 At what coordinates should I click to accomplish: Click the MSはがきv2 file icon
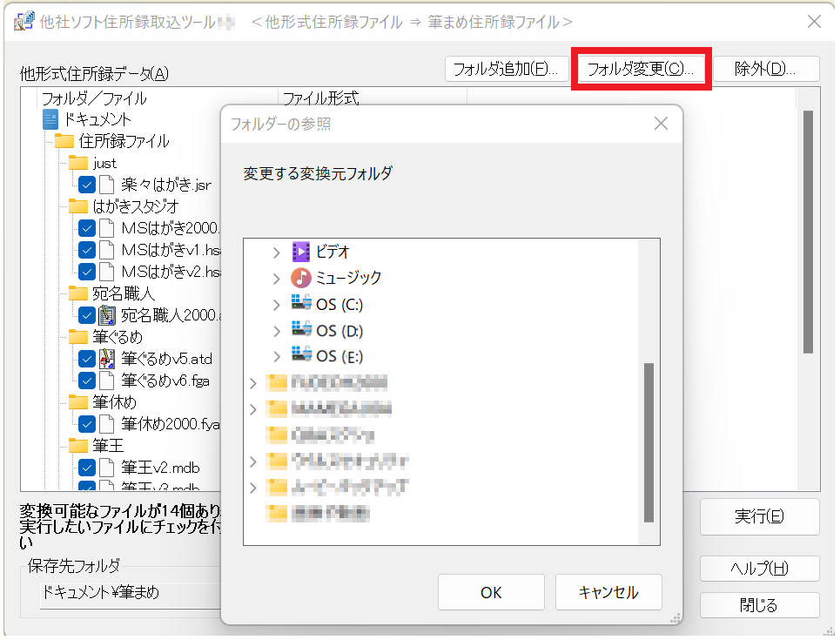click(107, 272)
